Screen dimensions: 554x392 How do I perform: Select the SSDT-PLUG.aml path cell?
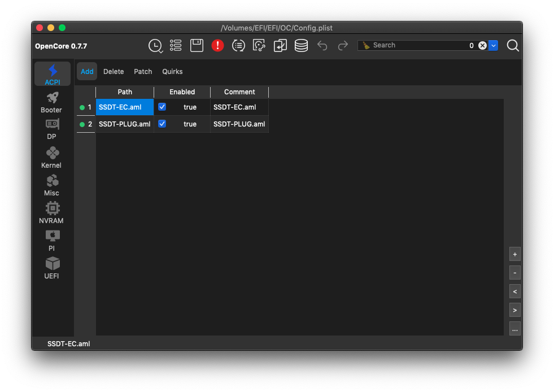pos(125,124)
